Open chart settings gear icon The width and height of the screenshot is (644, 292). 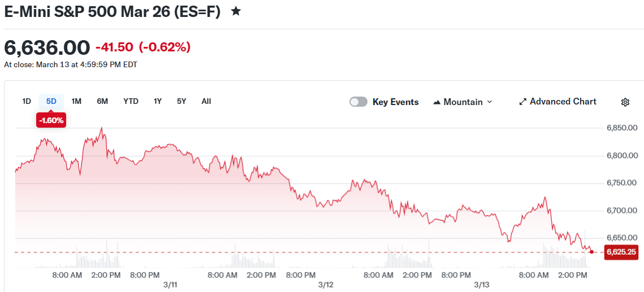point(625,102)
